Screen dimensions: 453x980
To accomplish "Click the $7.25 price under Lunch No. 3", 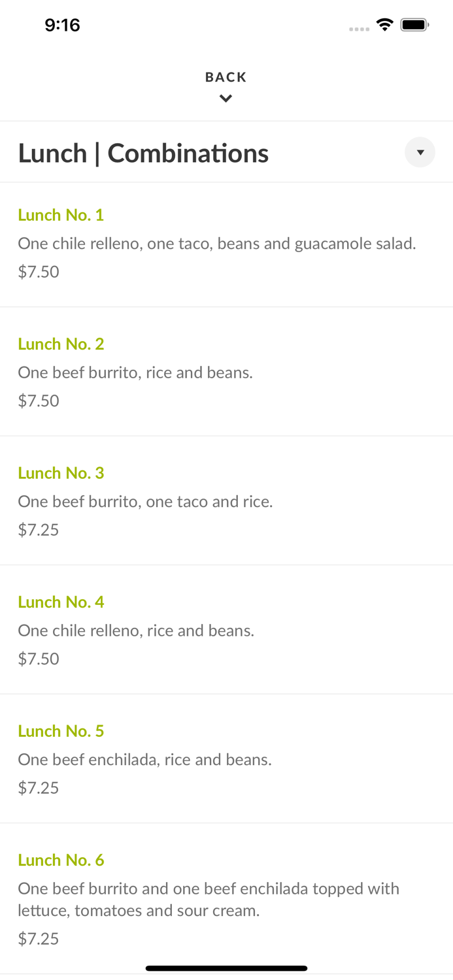I will 39,530.
